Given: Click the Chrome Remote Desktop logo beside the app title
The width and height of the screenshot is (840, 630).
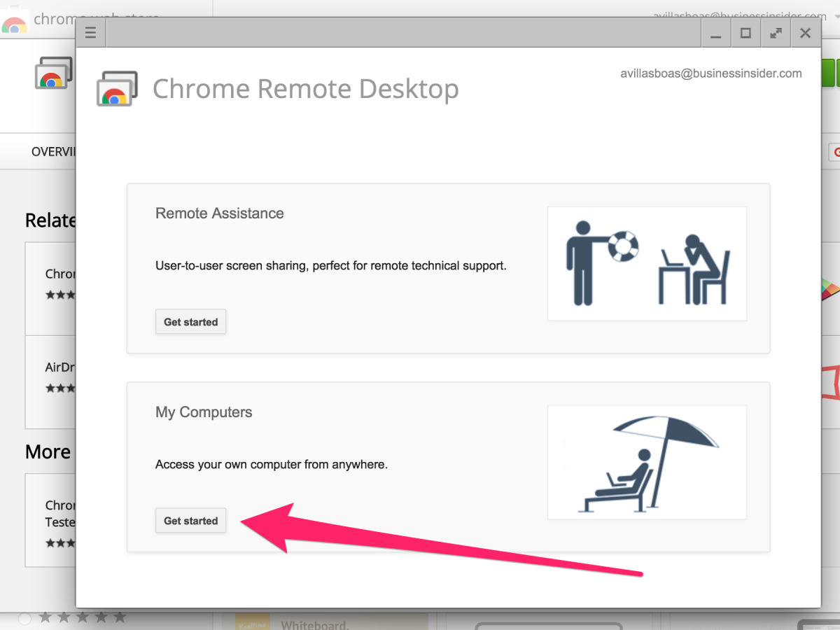Looking at the screenshot, I should point(117,88).
